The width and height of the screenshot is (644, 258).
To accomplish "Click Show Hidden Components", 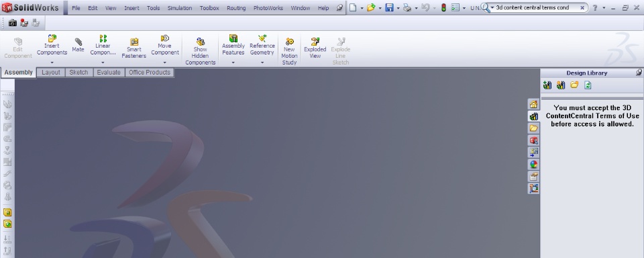I will 201,52.
